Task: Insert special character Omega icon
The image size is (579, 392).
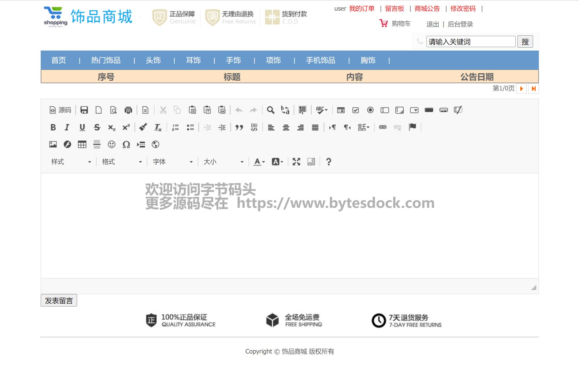Action: pyautogui.click(x=126, y=144)
